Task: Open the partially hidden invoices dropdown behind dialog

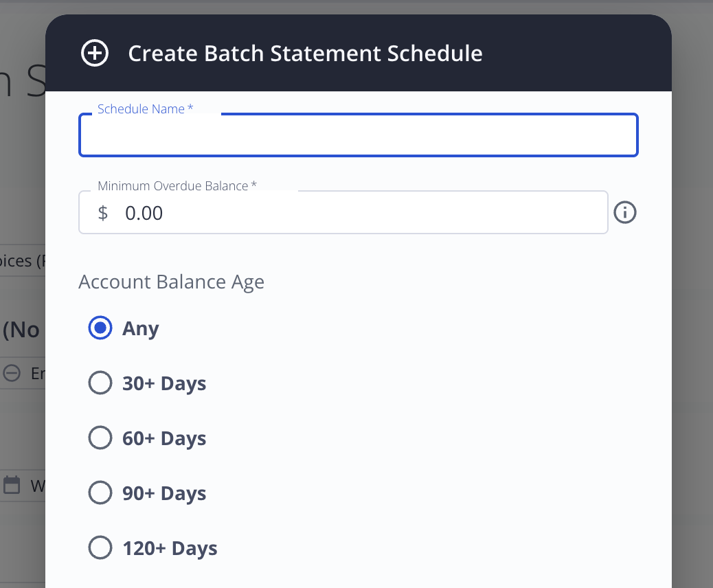Action: (x=23, y=261)
